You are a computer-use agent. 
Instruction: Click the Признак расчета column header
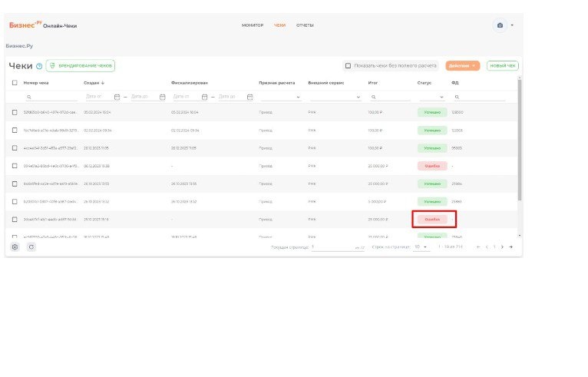tap(277, 83)
